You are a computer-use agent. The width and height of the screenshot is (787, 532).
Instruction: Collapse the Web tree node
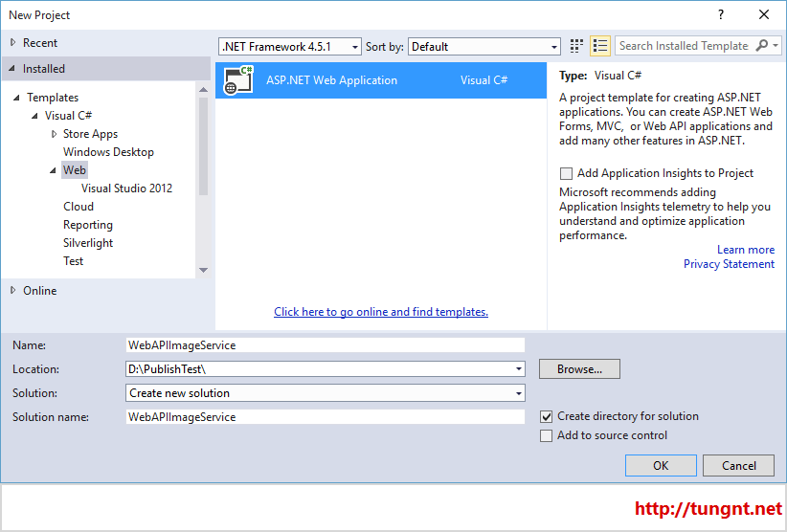point(54,170)
